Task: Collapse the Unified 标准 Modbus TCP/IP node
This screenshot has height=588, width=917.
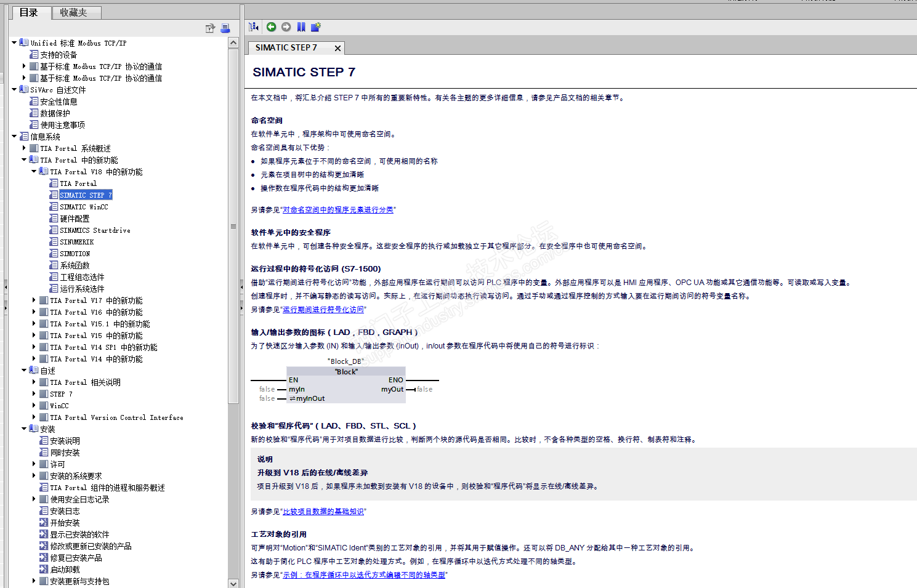Action: tap(14, 43)
